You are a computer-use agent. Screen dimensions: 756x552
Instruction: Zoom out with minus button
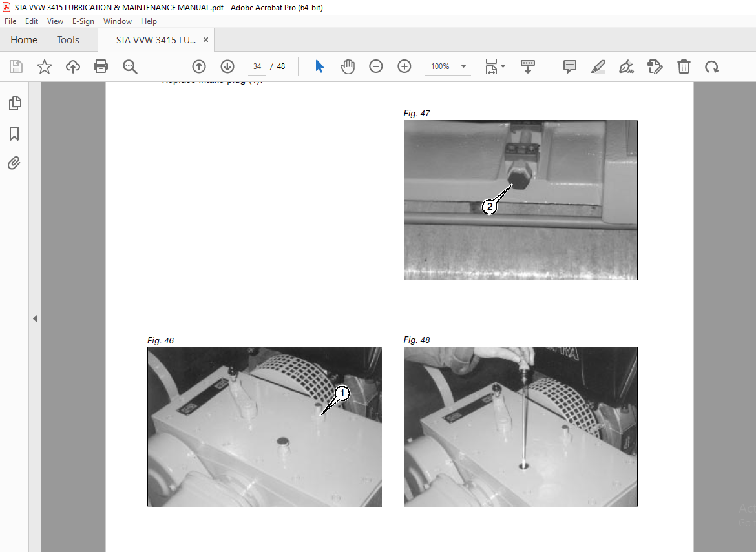click(x=375, y=66)
